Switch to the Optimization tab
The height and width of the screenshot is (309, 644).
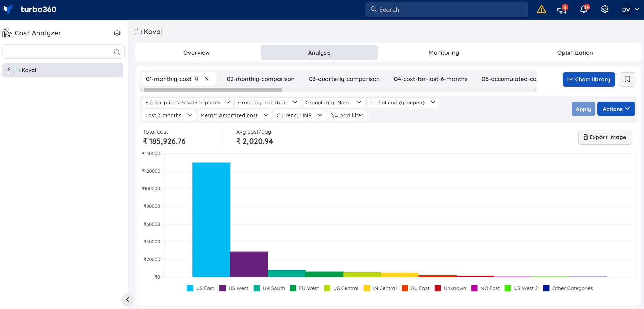(575, 53)
